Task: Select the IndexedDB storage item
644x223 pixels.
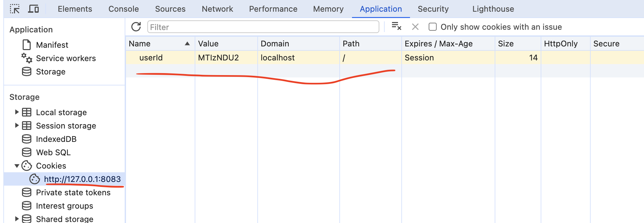Action: click(56, 139)
